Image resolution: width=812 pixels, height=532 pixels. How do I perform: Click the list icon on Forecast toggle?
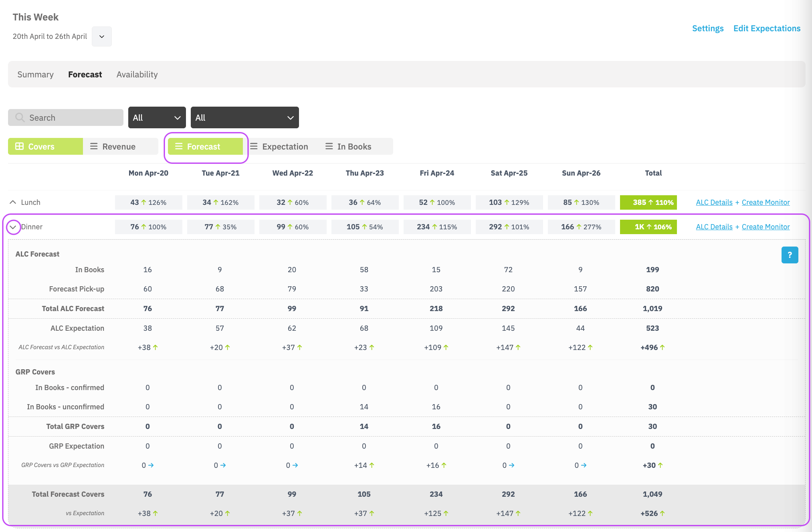(x=179, y=146)
